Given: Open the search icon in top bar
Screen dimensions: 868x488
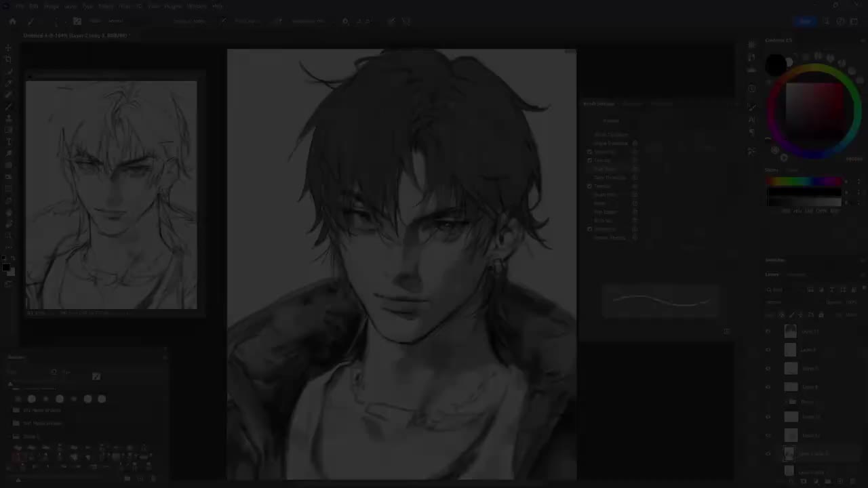Looking at the screenshot, I should click(x=826, y=21).
